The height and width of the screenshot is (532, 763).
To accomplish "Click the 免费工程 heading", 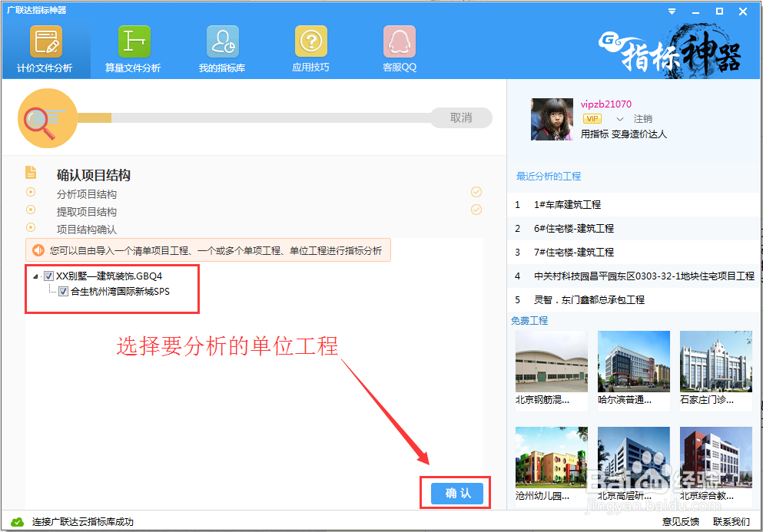I will tap(529, 320).
